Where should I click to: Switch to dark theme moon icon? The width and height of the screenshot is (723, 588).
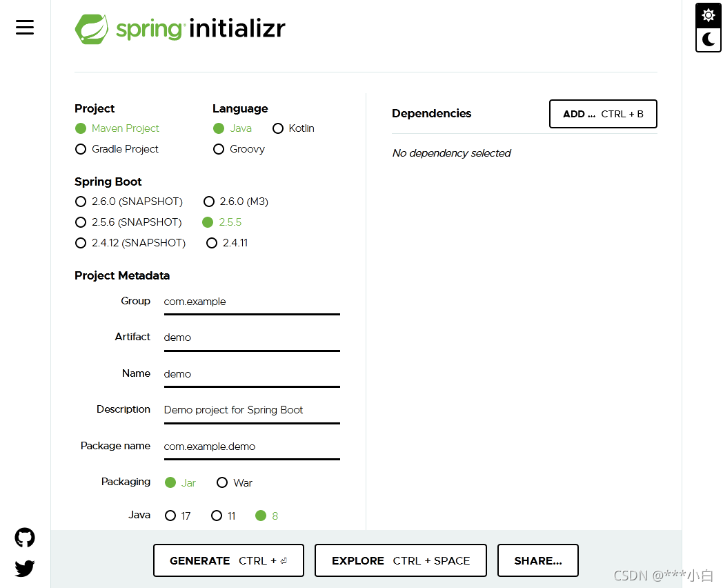coord(709,39)
